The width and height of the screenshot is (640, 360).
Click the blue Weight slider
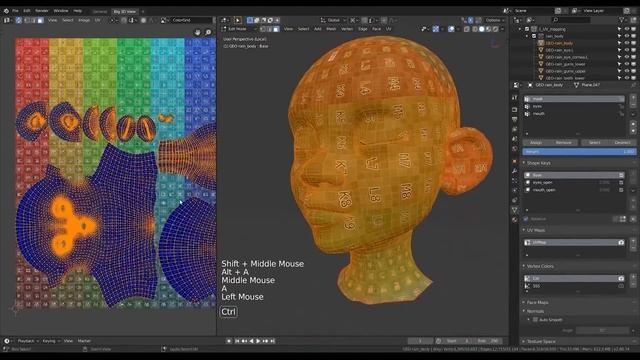579,151
